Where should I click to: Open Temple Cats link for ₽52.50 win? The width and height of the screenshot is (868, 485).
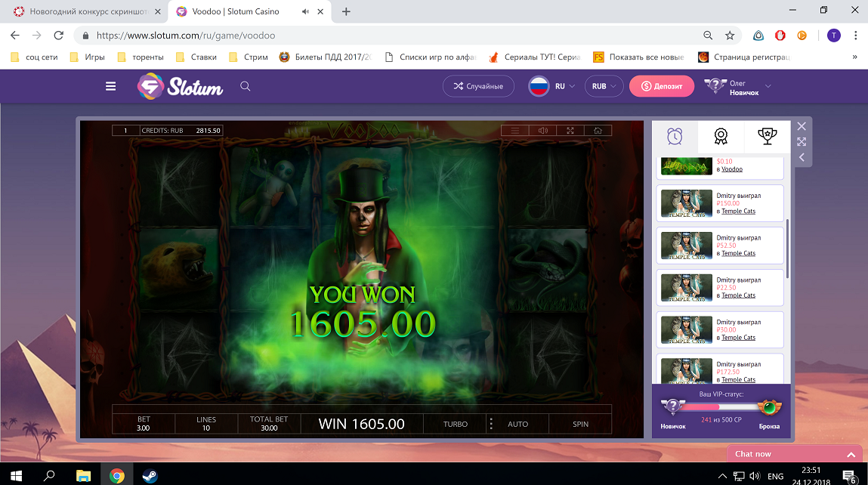click(x=739, y=254)
